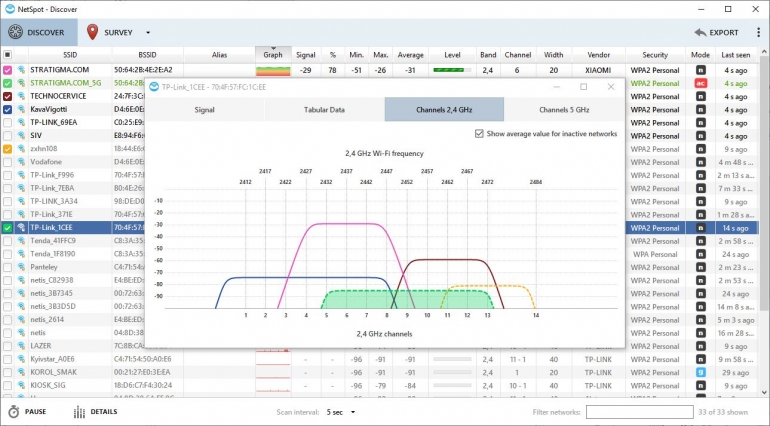Switch to the Tabular Data tab
Screen dimensions: 770x426
tap(324, 110)
